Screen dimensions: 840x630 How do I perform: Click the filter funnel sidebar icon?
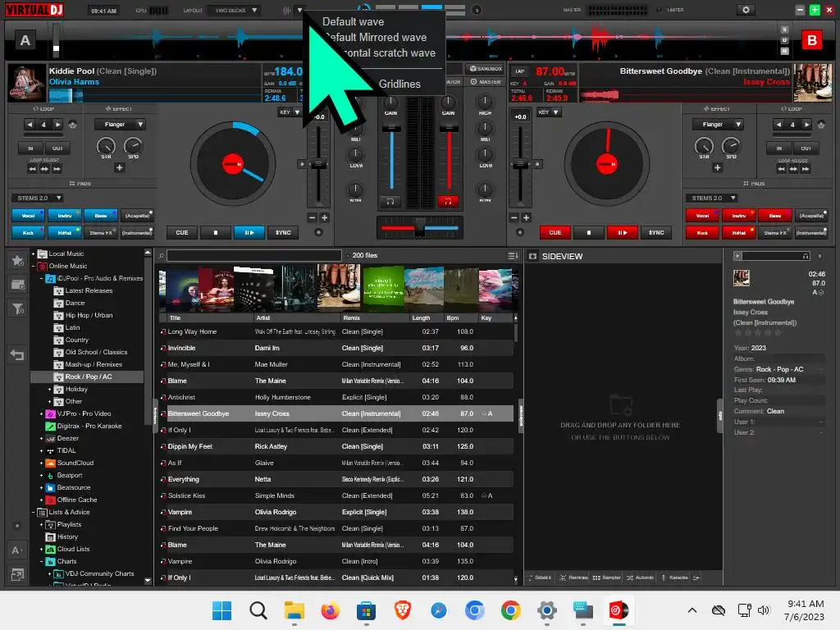tap(17, 308)
